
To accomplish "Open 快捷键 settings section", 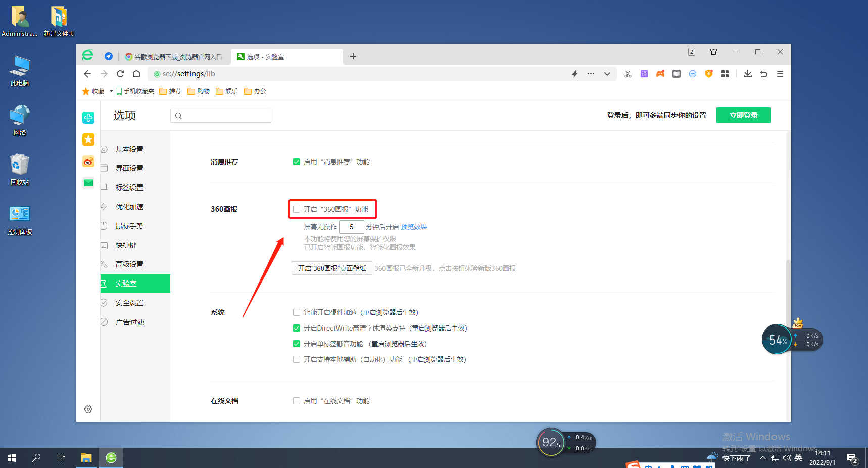I will [126, 245].
